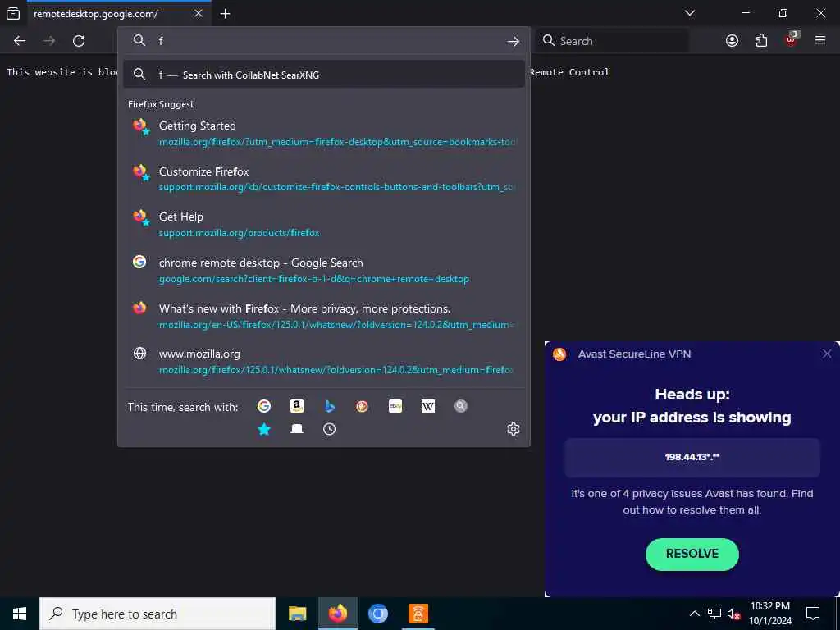The height and width of the screenshot is (630, 840).
Task: Click the 'This time, search with:' label
Action: (183, 407)
